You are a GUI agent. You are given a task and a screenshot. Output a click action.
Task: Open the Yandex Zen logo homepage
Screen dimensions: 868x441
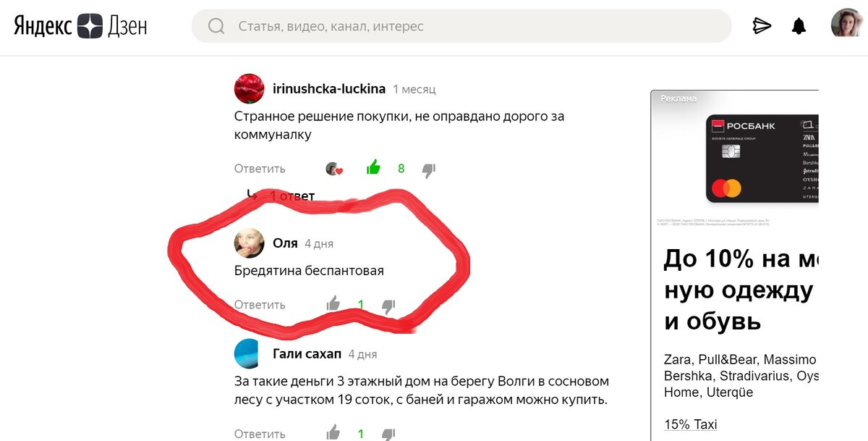80,26
